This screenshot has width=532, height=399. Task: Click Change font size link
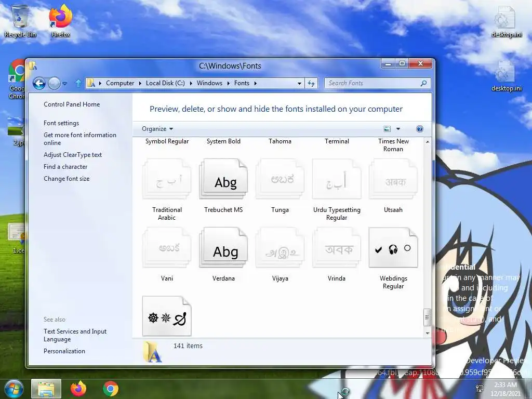point(66,179)
